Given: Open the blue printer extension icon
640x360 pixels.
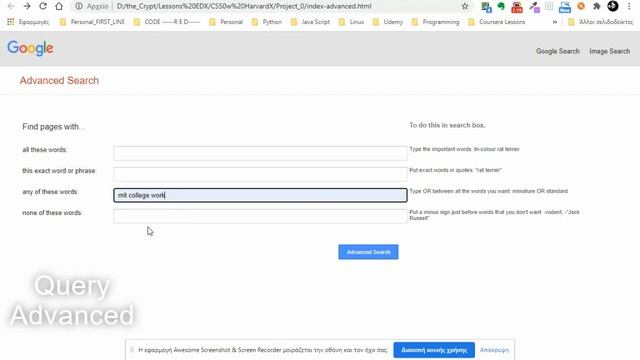Looking at the screenshot, I should (565, 7).
